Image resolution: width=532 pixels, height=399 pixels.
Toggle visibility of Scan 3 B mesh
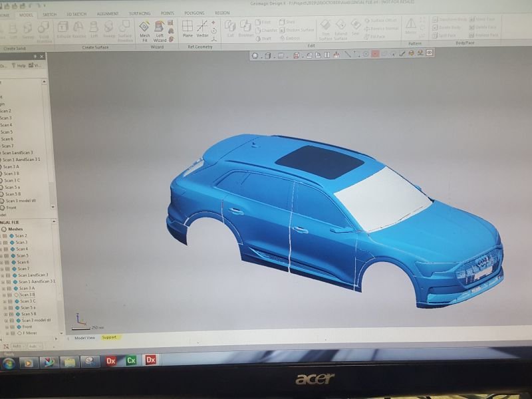coord(17,295)
